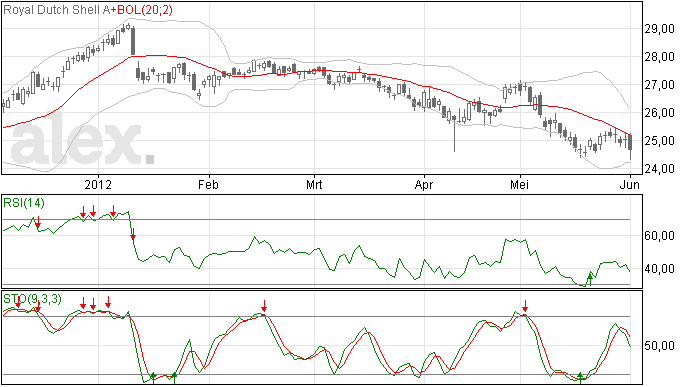
Task: Click the Jun date axis label
Action: coord(631,184)
